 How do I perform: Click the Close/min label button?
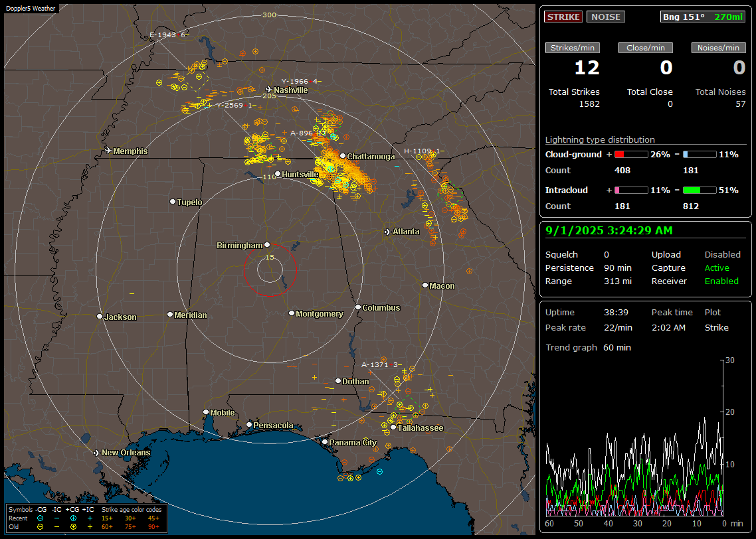click(646, 48)
